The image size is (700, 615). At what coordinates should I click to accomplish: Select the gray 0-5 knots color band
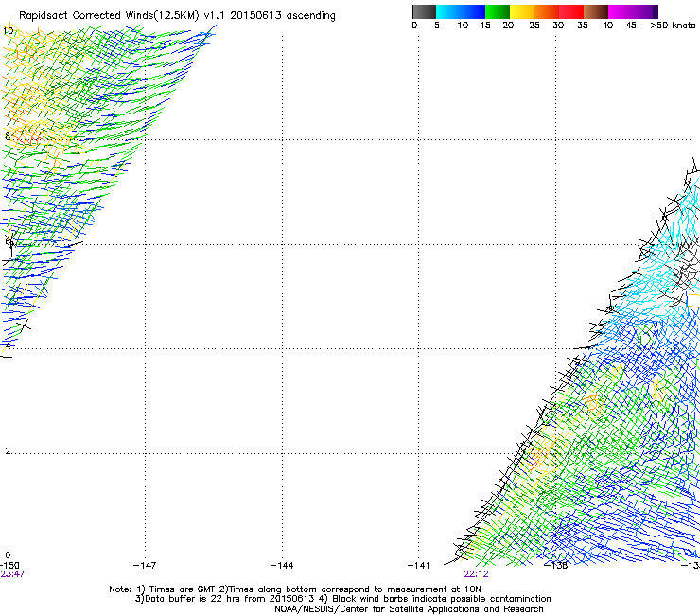coord(424,11)
